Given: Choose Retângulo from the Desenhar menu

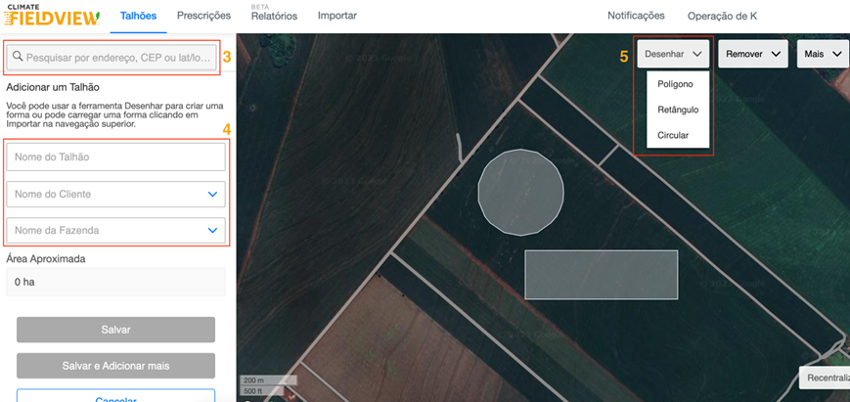Looking at the screenshot, I should [x=678, y=110].
